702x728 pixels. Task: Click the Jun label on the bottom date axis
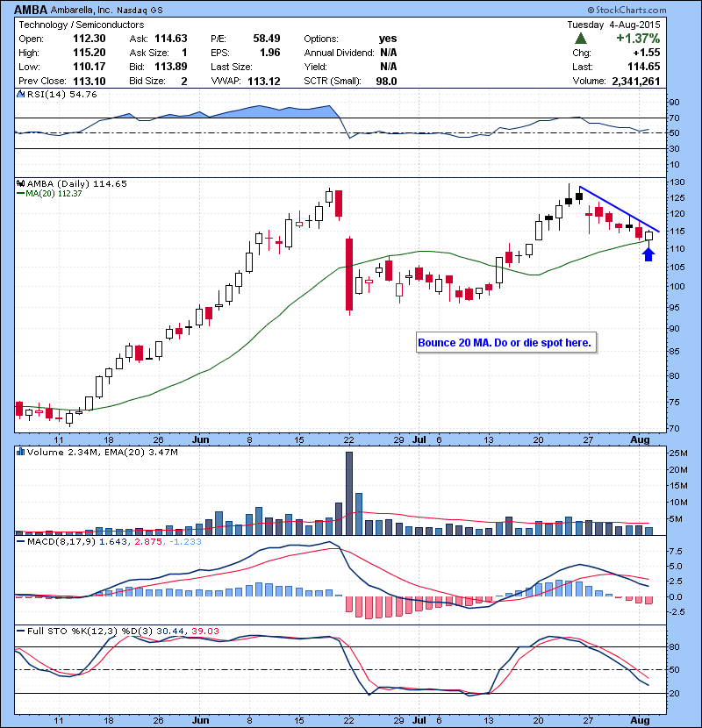[x=200, y=720]
